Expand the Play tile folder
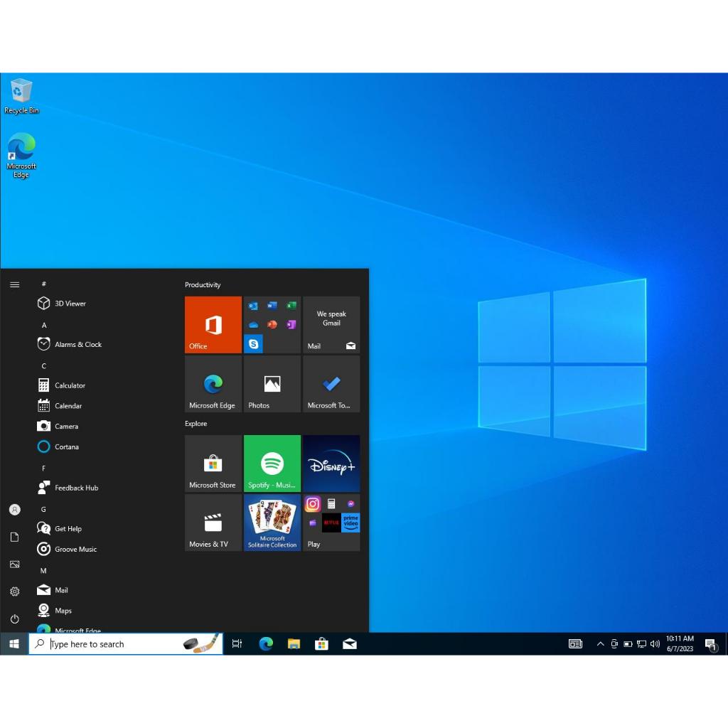Viewport: 728px width, 728px height. tap(331, 523)
